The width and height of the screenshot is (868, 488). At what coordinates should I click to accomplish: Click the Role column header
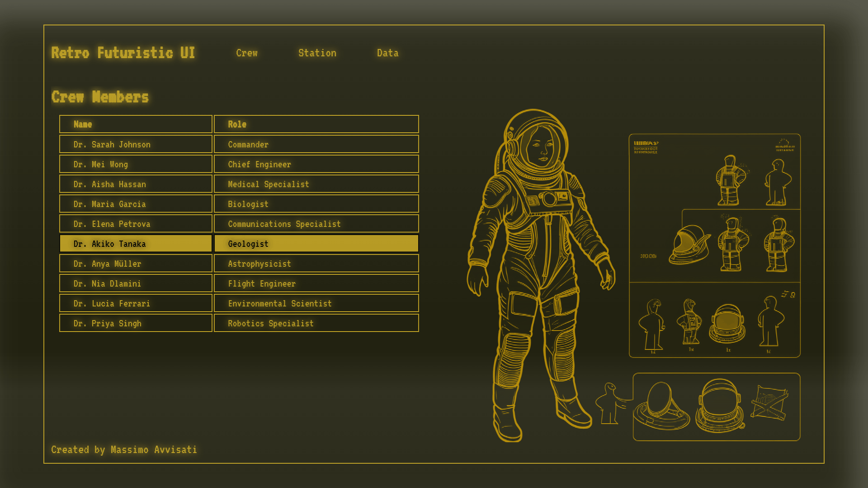(316, 124)
